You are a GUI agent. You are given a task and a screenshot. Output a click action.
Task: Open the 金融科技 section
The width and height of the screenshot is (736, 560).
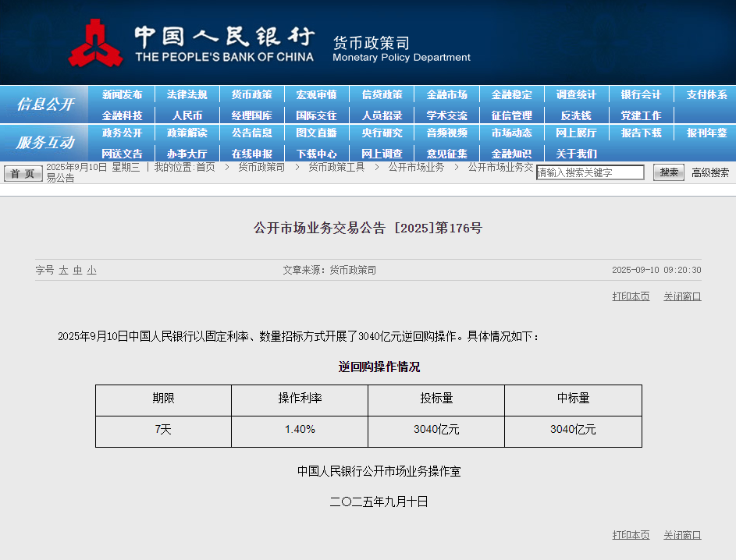[122, 115]
